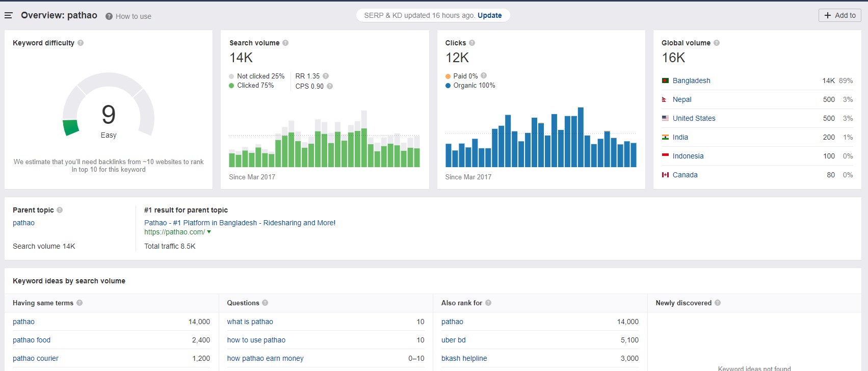Image resolution: width=868 pixels, height=371 pixels.
Task: Click the pathao parent topic link
Action: (23, 223)
